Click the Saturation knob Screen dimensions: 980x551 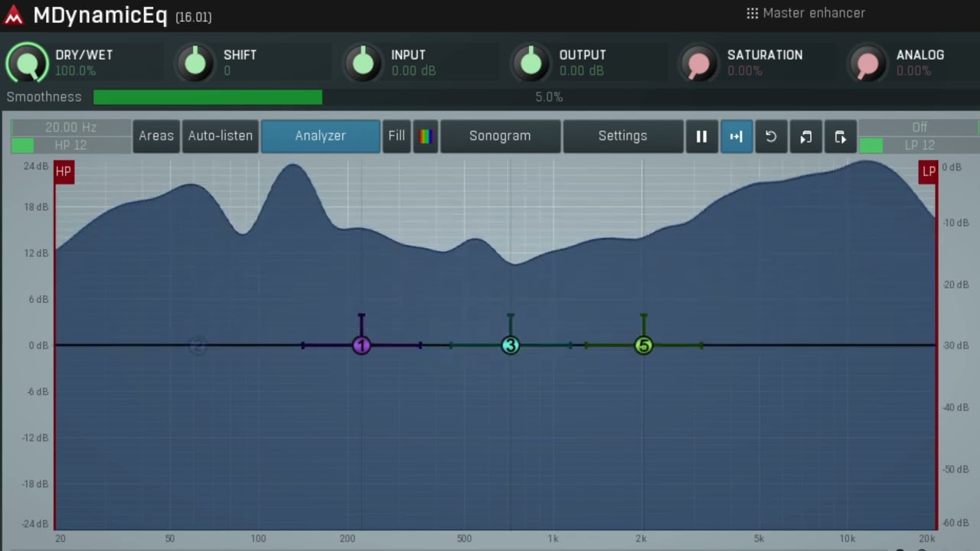(699, 63)
